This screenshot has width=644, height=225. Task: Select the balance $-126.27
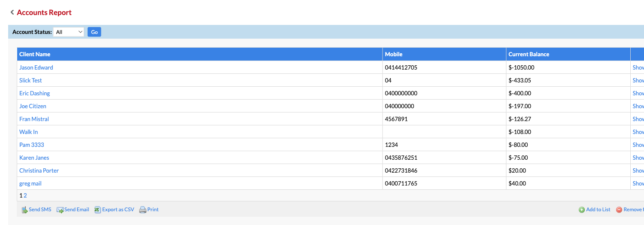point(520,119)
